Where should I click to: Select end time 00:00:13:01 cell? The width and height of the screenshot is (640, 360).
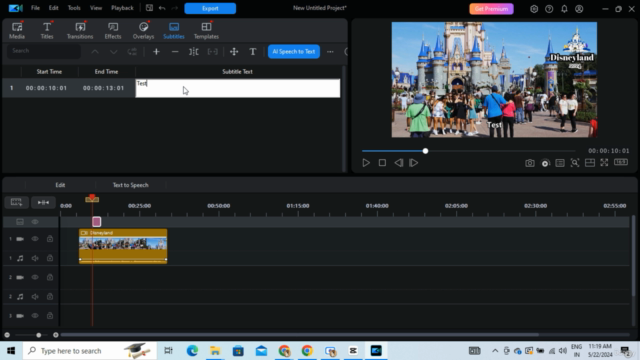click(103, 88)
